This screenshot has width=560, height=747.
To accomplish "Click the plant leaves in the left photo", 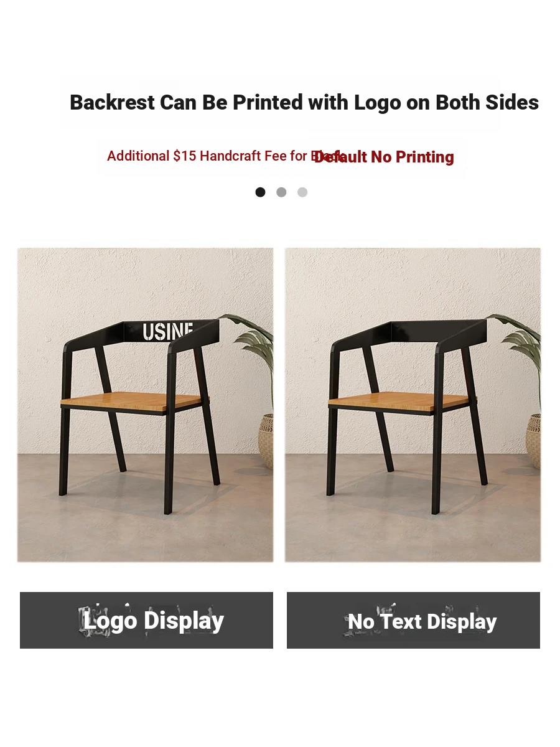I will (252, 341).
